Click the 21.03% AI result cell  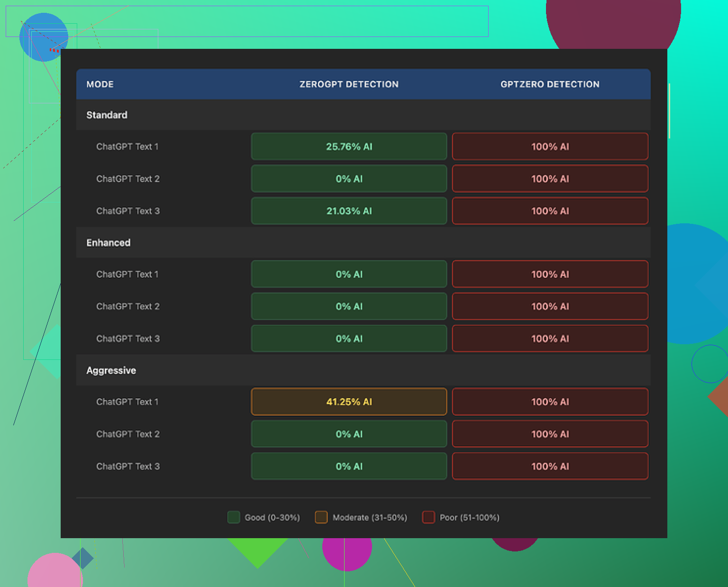click(x=349, y=211)
